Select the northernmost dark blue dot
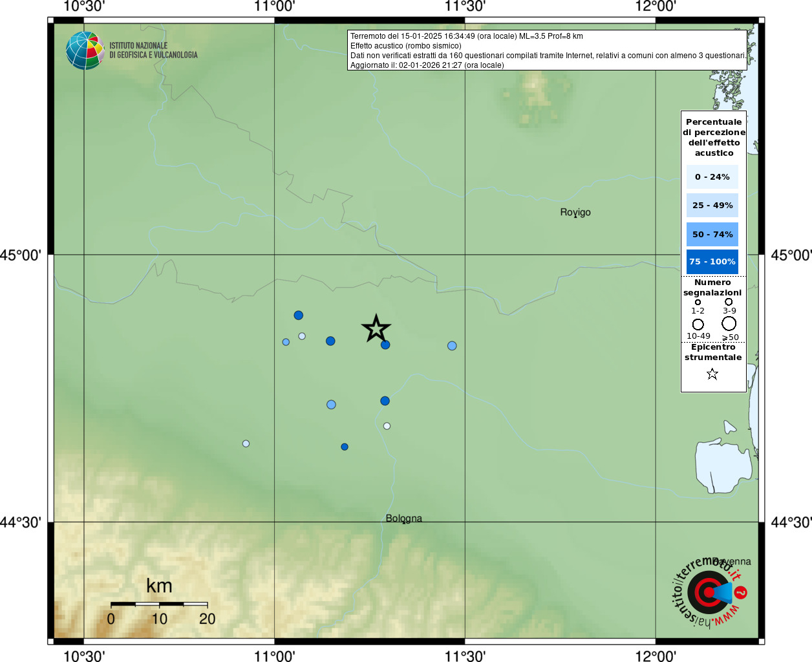 coord(298,315)
